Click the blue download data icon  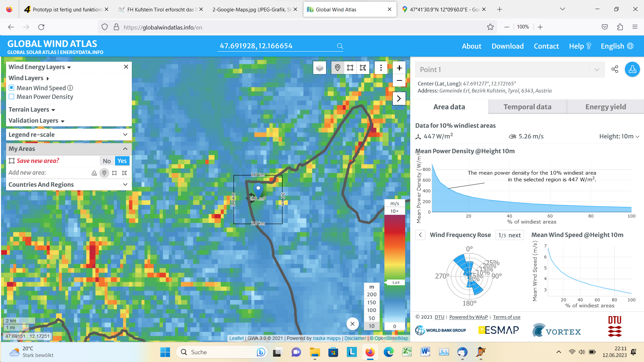pos(632,69)
